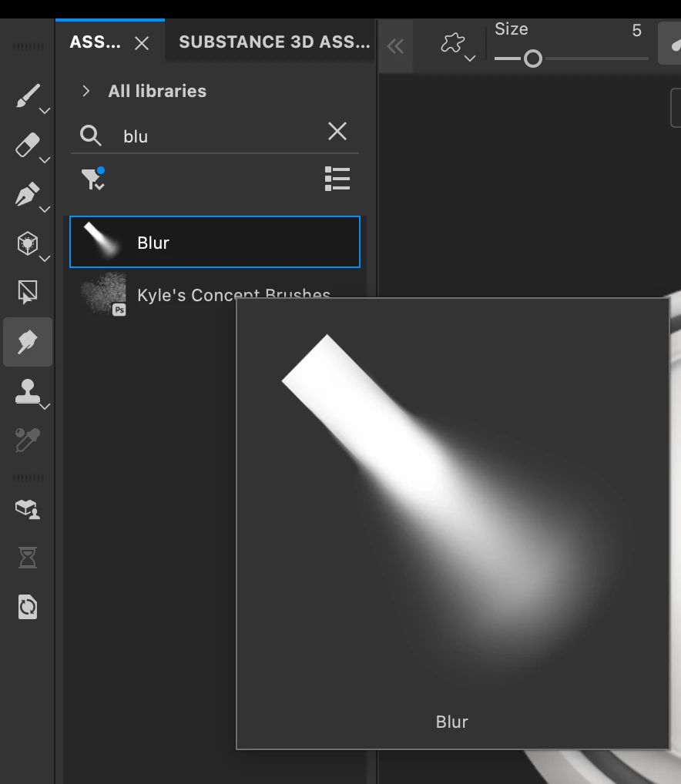Open polygon fill variants arrow
The height and width of the screenshot is (784, 681).
coord(45,259)
